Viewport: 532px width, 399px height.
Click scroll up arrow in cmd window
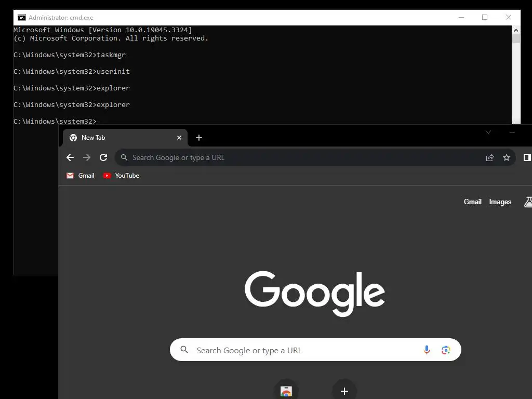coord(516,30)
